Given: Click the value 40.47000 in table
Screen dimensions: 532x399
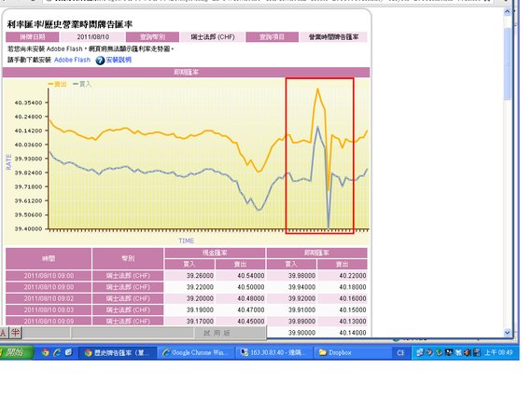Looking at the screenshot, I should [251, 310].
